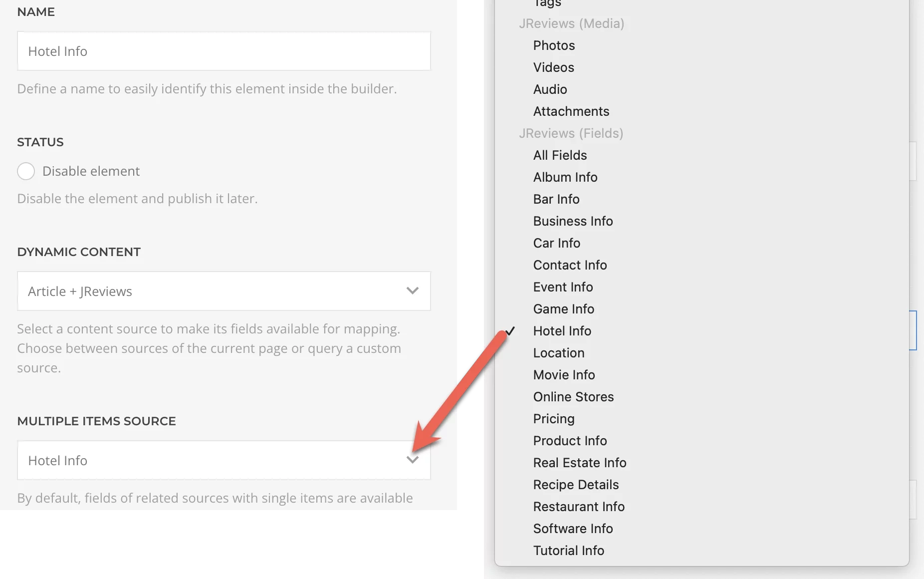Pick Real Estate Info option
This screenshot has height=579, width=924.
[x=579, y=463]
